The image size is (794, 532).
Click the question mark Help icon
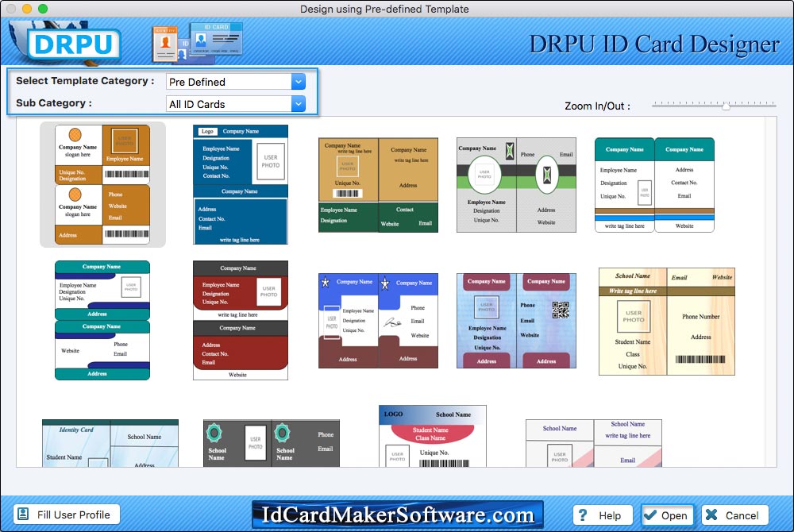pyautogui.click(x=583, y=515)
